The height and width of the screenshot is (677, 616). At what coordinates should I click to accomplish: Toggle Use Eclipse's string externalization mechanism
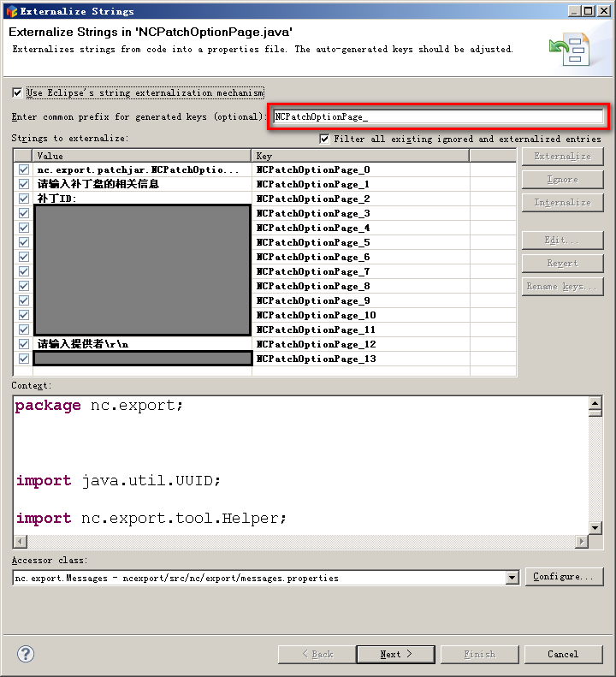click(17, 92)
